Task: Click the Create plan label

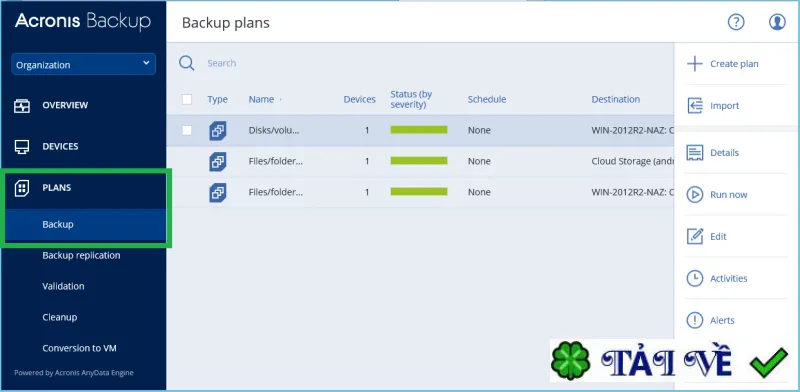Action: 734,64
